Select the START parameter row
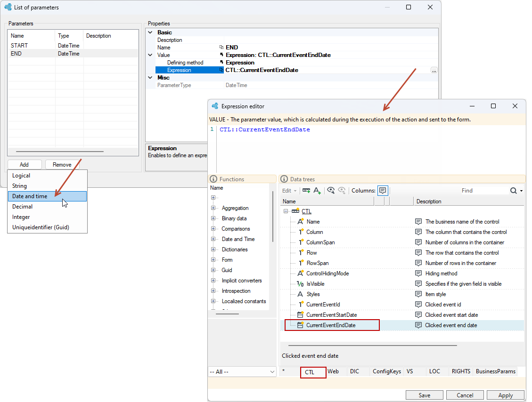The height and width of the screenshot is (402, 532). [73, 45]
